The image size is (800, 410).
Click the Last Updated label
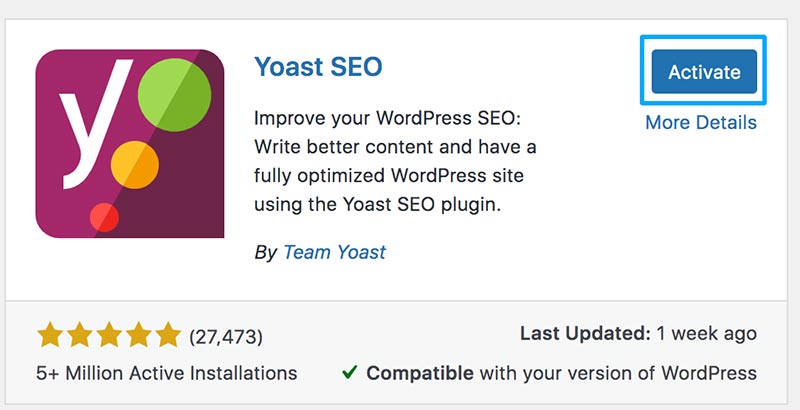(x=583, y=334)
